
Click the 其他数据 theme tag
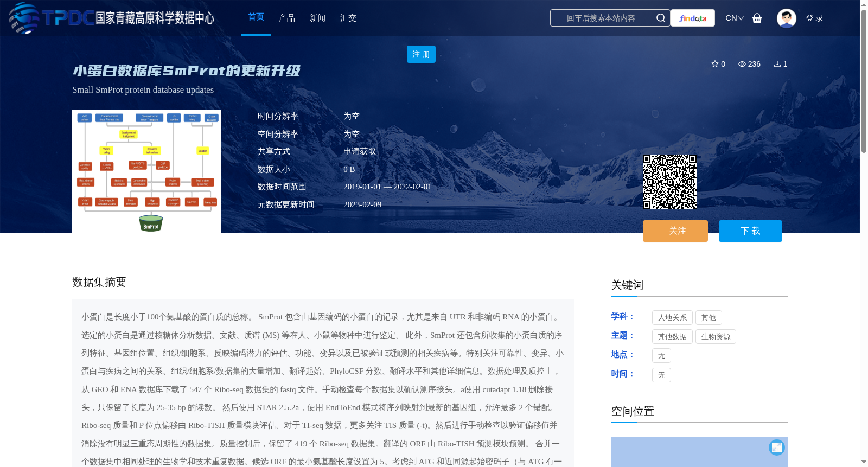pyautogui.click(x=672, y=336)
